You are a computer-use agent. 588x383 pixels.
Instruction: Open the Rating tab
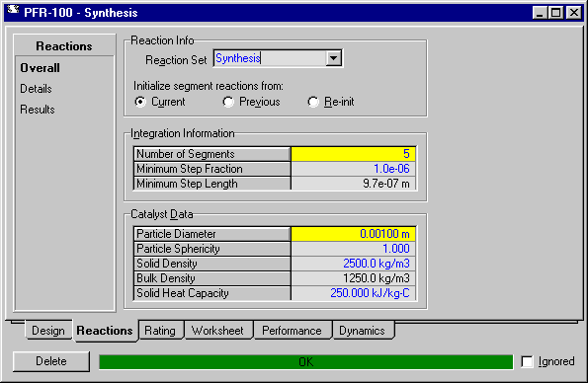pyautogui.click(x=160, y=331)
